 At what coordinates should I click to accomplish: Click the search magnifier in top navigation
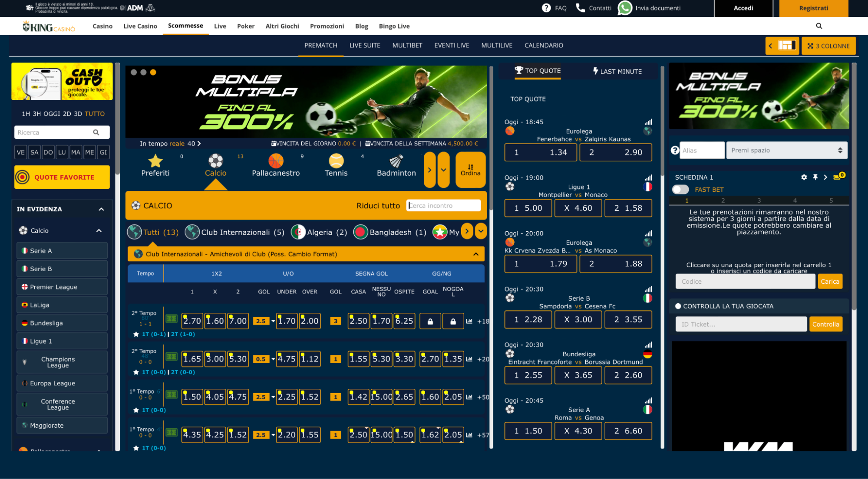[818, 26]
